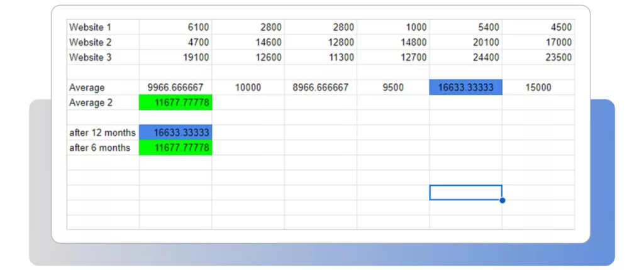The height and width of the screenshot is (270, 644).
Task: Click 11677.77778 in after 6 months row
Action: pyautogui.click(x=175, y=148)
